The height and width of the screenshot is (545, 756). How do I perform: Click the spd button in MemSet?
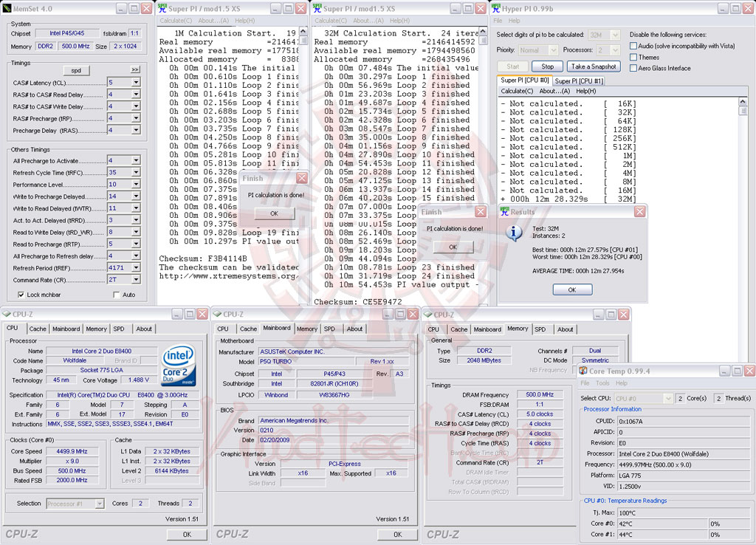point(76,70)
